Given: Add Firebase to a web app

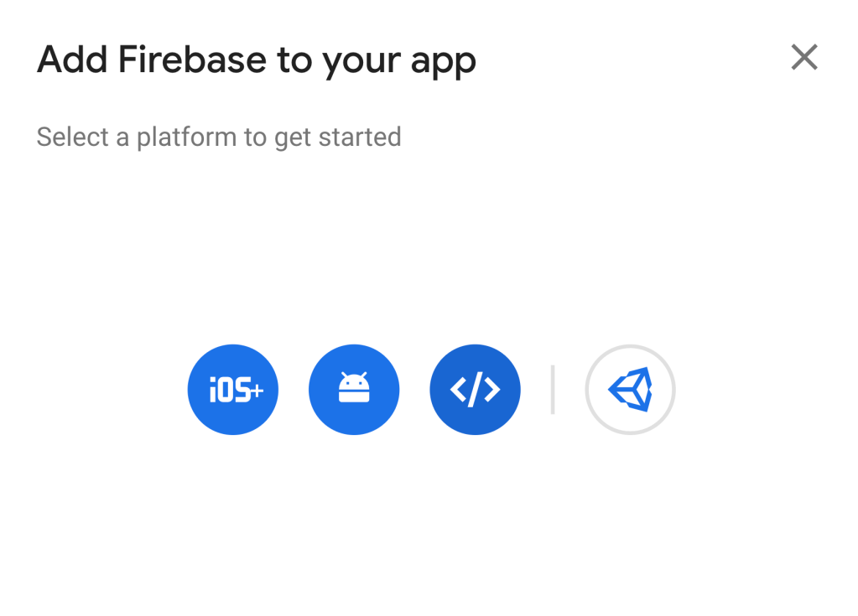Looking at the screenshot, I should (x=475, y=390).
